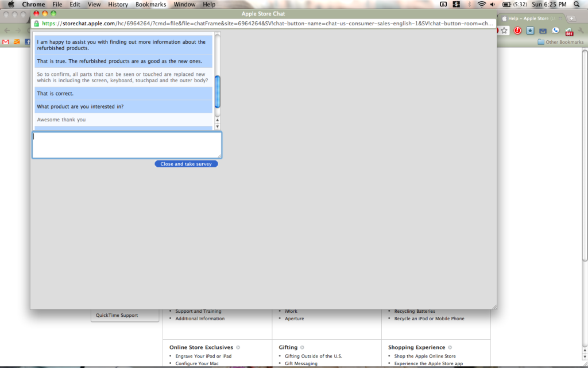
Task: Click the background page vertical scrollbar
Action: [585, 156]
